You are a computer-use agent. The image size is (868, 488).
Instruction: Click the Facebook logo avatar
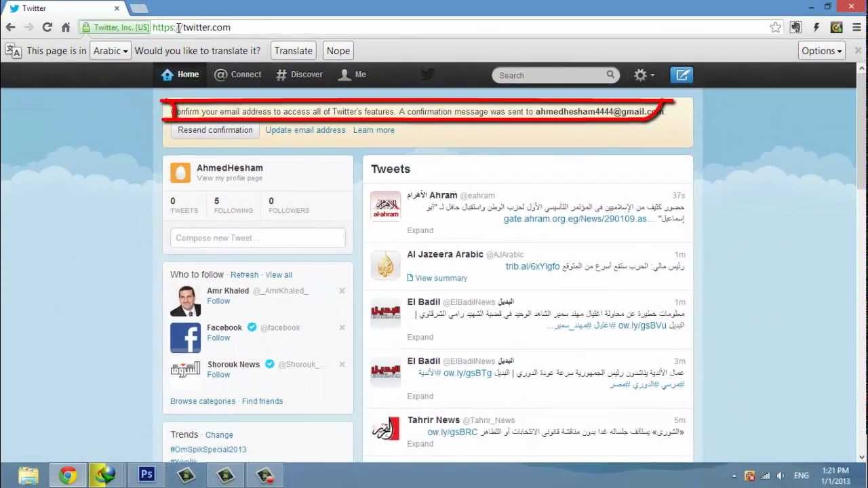(185, 338)
